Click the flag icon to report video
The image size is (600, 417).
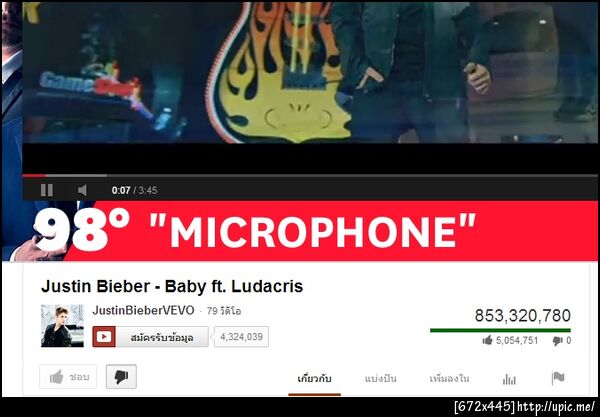point(558,378)
